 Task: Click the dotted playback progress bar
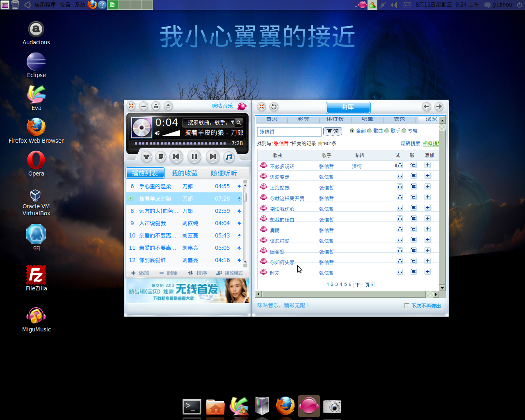pyautogui.click(x=180, y=144)
